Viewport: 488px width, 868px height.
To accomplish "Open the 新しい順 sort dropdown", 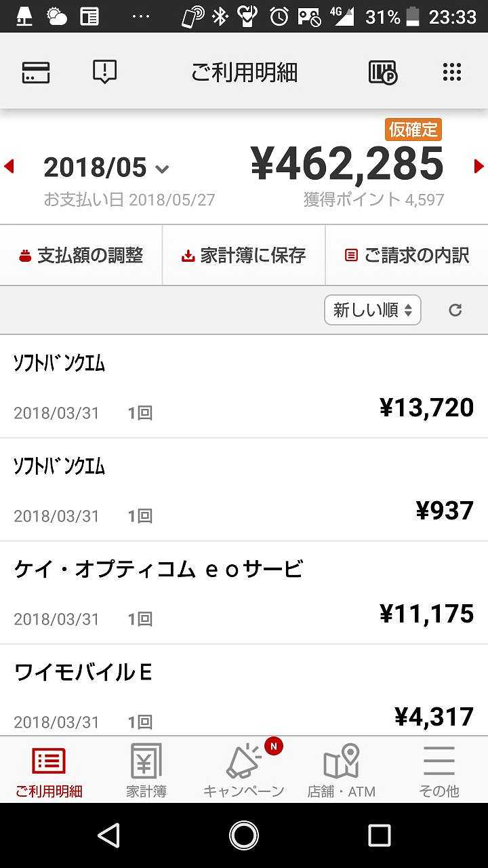I will pos(372,310).
